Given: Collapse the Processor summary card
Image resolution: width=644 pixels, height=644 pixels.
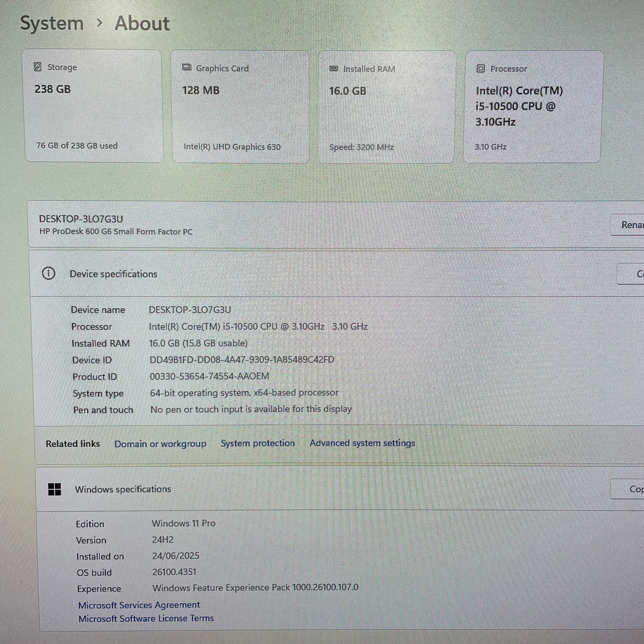Looking at the screenshot, I should pos(532,106).
